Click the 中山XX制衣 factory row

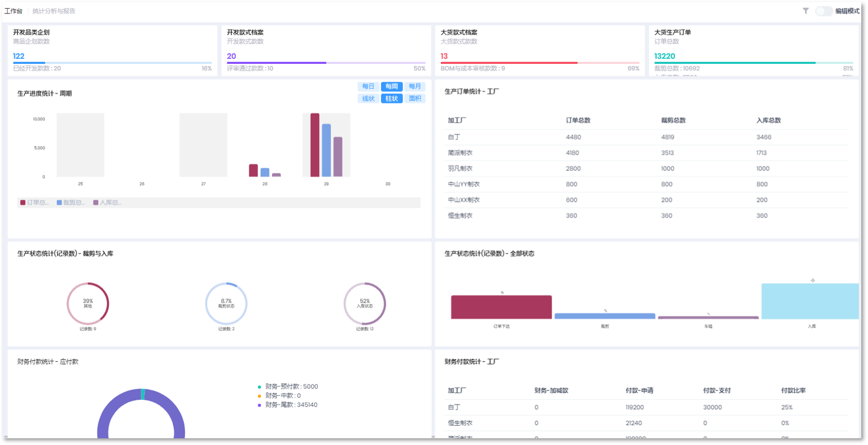coord(647,200)
